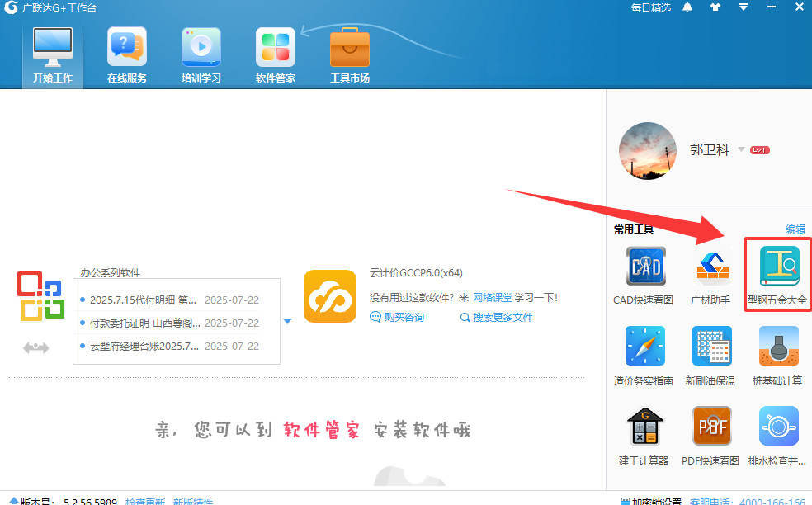Open the 开始工作 tab
Image resolution: width=812 pixels, height=505 pixels.
pyautogui.click(x=52, y=56)
